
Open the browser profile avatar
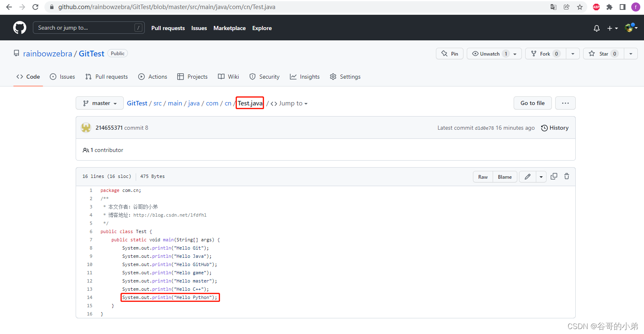click(636, 7)
